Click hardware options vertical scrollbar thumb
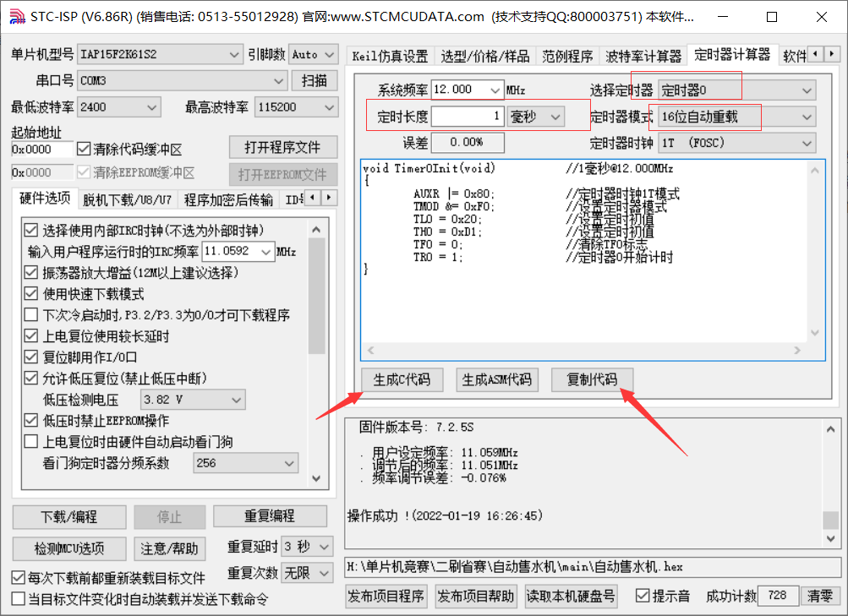The image size is (848, 616). pyautogui.click(x=316, y=296)
